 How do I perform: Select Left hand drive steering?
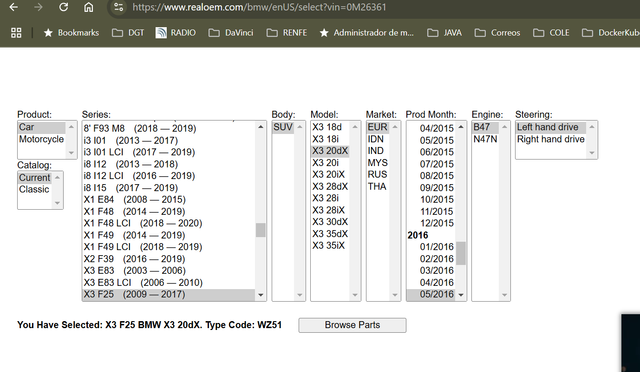coord(551,127)
